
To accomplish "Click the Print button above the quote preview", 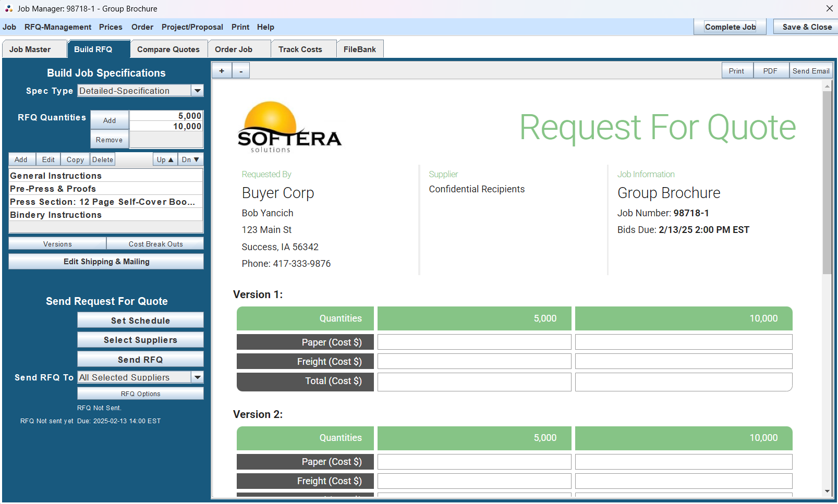I will tap(737, 70).
